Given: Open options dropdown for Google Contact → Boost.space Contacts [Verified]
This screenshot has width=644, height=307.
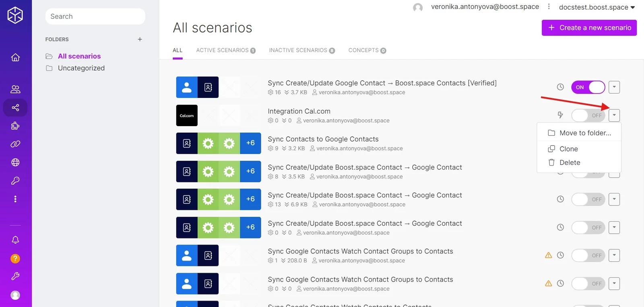Looking at the screenshot, I should coord(614,87).
